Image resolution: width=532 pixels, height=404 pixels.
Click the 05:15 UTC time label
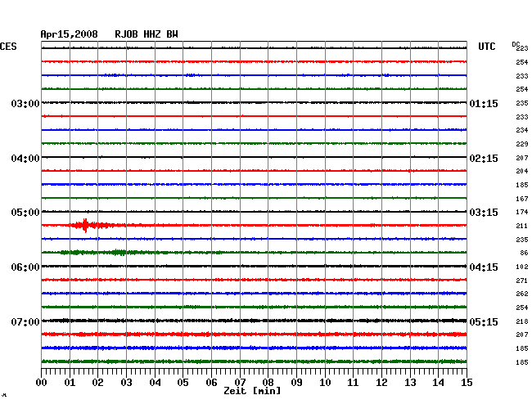click(x=484, y=322)
